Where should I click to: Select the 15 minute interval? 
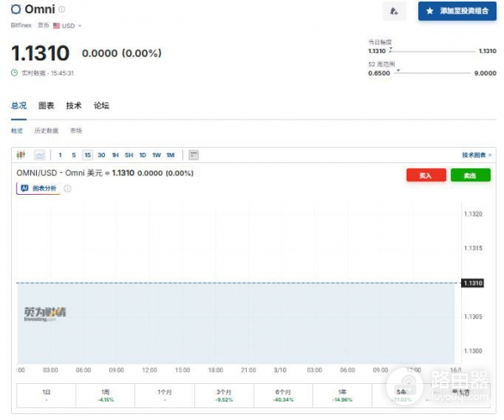click(x=87, y=155)
